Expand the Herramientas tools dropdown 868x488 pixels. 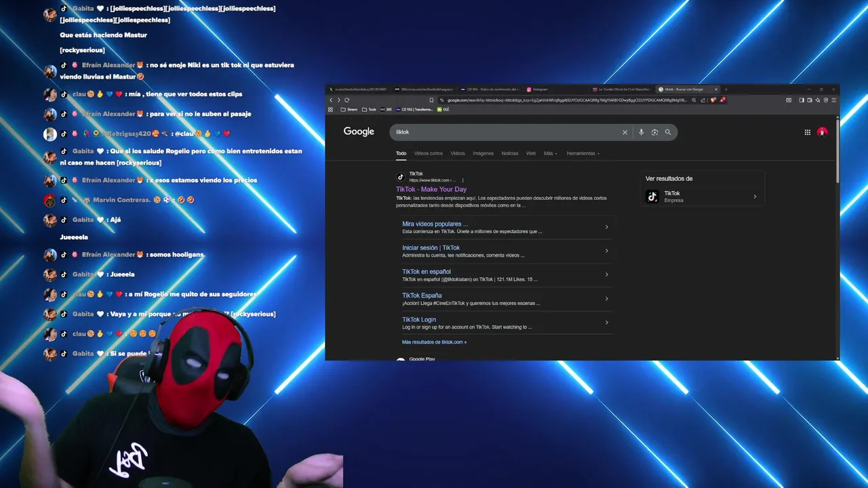coord(583,153)
